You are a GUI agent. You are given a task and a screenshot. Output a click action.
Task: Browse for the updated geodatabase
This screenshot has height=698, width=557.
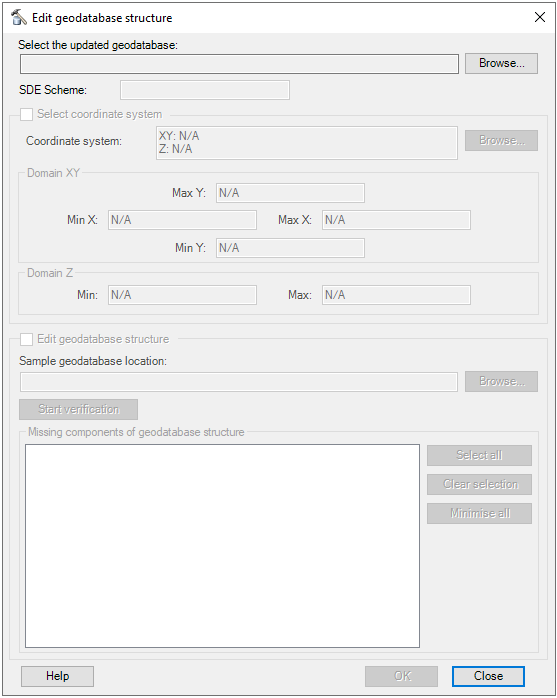(x=501, y=63)
